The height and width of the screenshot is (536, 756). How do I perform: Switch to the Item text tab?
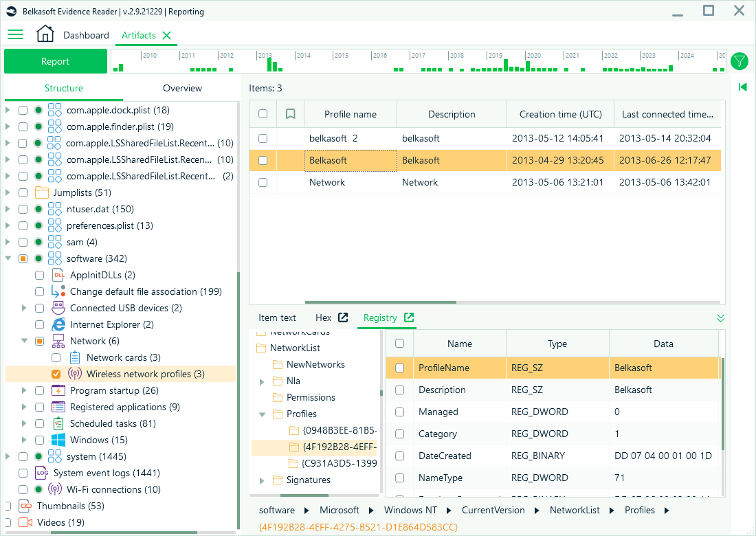pyautogui.click(x=277, y=317)
